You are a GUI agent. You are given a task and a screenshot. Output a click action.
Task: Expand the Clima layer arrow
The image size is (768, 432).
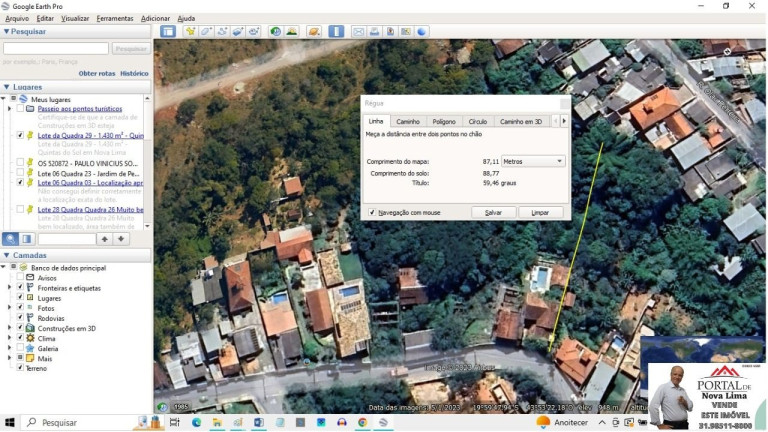(9, 338)
